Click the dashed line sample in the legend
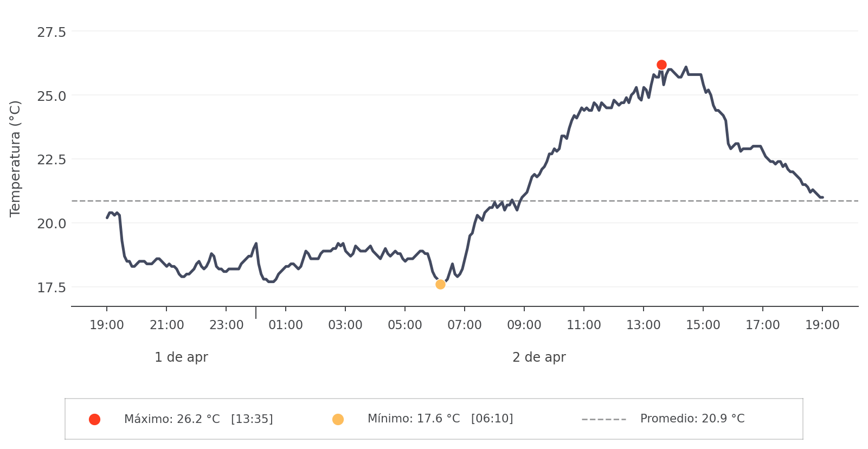This screenshot has width=868, height=449. (603, 419)
